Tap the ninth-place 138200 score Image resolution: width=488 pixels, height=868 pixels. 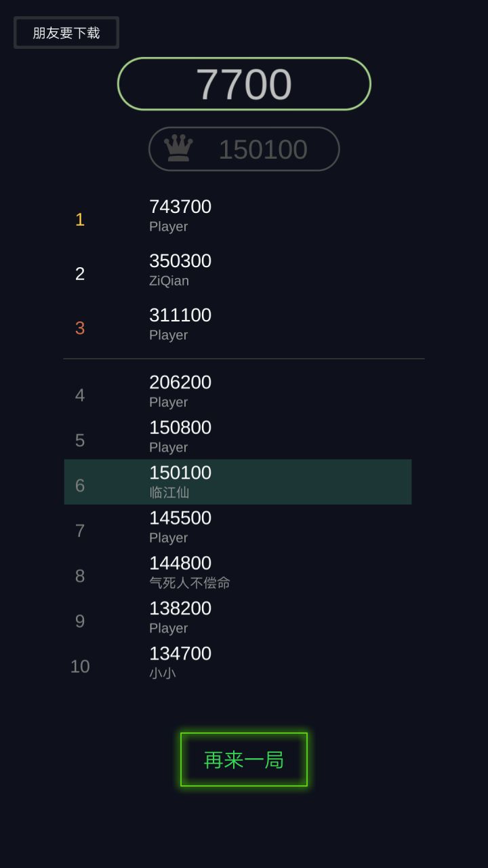pos(180,609)
